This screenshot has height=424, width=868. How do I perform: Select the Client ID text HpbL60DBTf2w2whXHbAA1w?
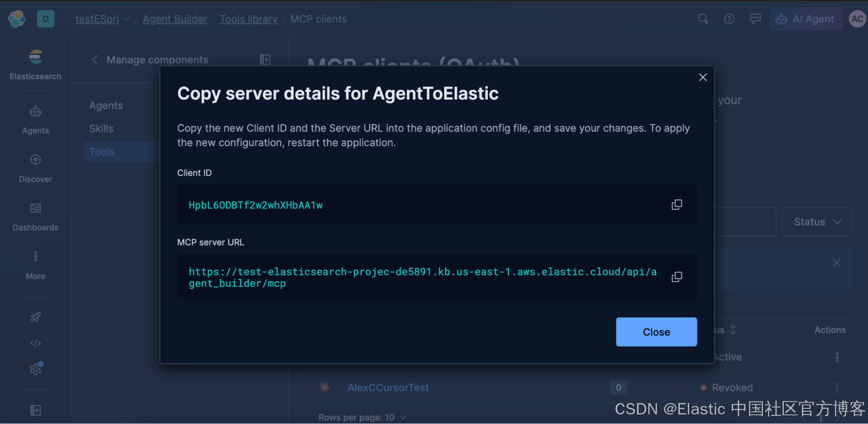click(255, 205)
